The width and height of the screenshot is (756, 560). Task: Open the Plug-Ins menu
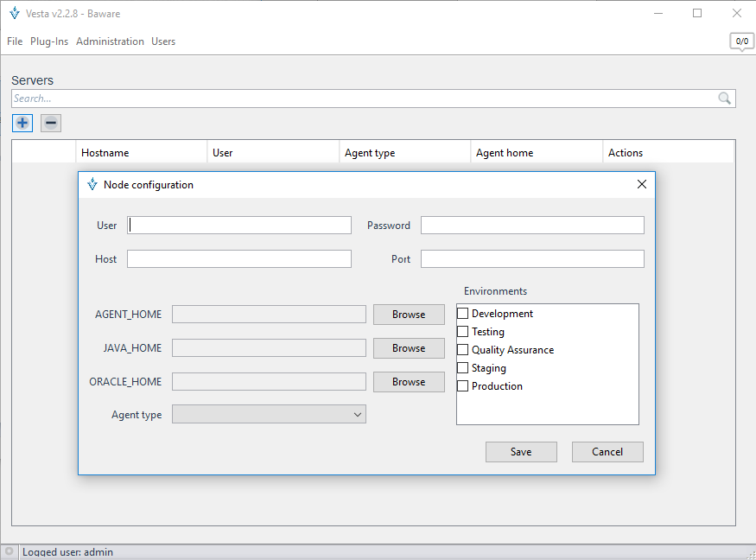(49, 41)
